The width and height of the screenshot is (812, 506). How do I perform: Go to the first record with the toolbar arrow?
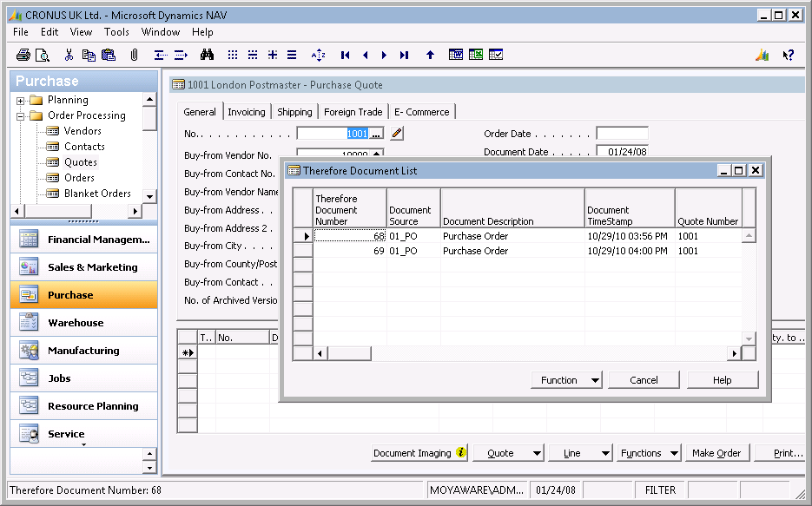(346, 55)
